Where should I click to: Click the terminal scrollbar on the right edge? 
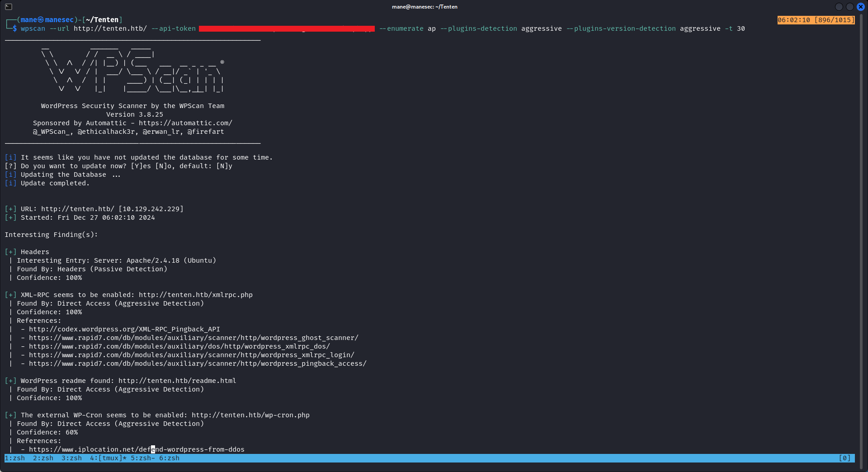[862, 242]
